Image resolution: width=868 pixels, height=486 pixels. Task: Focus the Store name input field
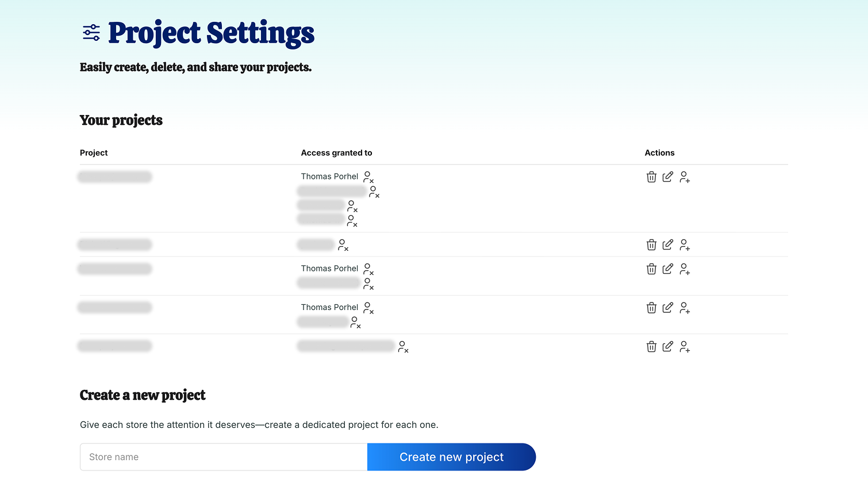point(224,457)
